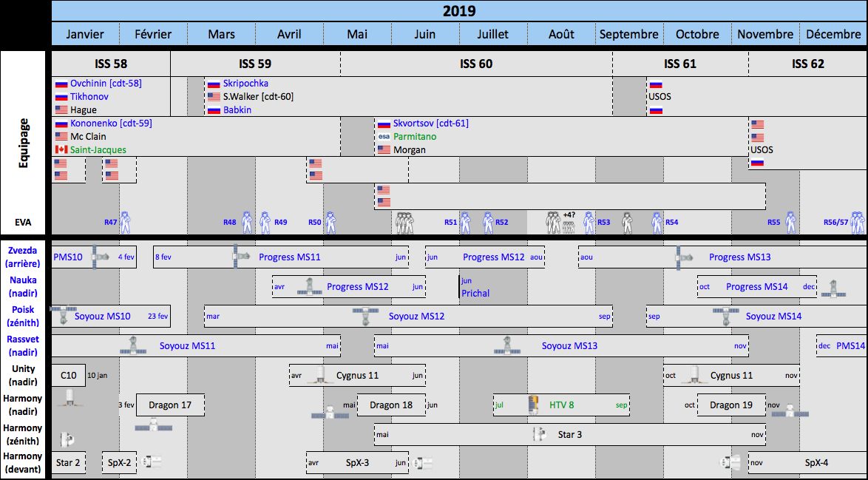
Task: Click the Prichal label in the Nauka row
Action: coord(475,293)
